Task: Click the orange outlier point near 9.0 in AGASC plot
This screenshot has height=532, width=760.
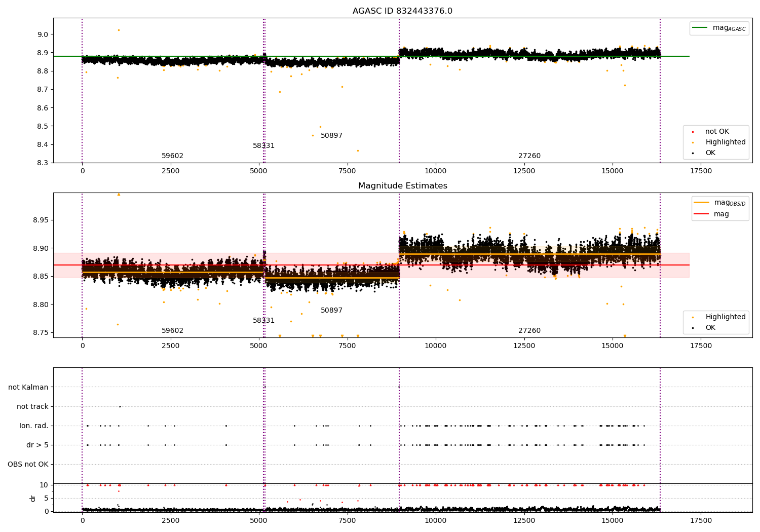Action: pos(119,30)
